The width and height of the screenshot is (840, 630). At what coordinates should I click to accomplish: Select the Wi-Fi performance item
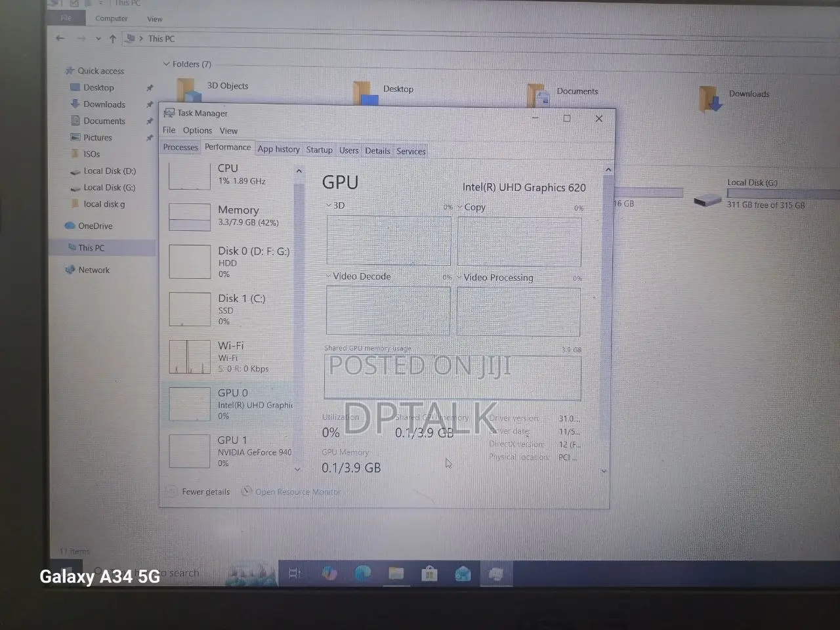click(x=228, y=356)
